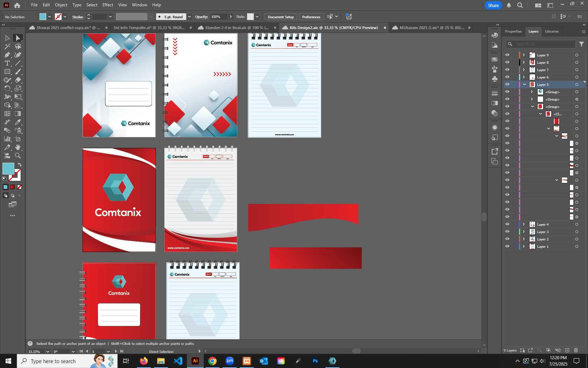Open the File menu
The width and height of the screenshot is (588, 368).
[x=34, y=5]
